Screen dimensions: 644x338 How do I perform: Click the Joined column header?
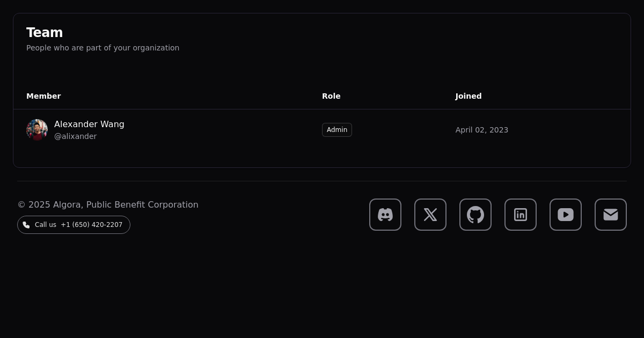[x=469, y=96]
